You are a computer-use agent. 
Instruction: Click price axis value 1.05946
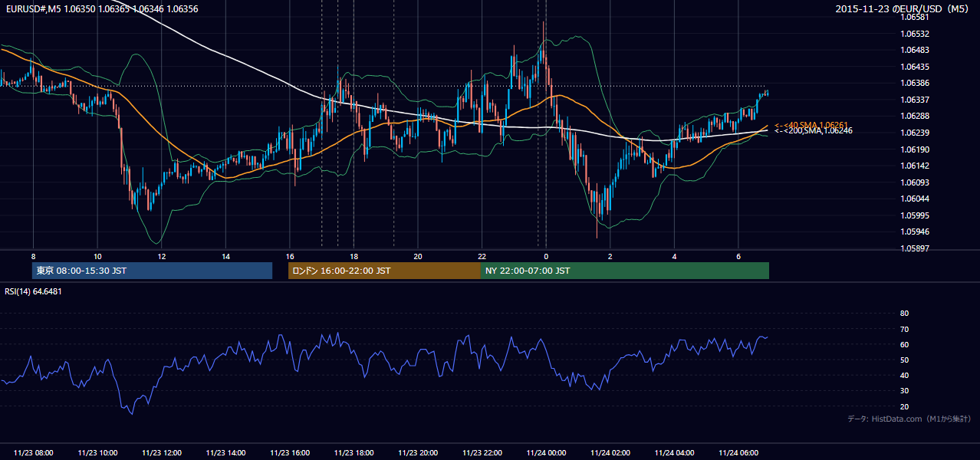pyautogui.click(x=914, y=232)
